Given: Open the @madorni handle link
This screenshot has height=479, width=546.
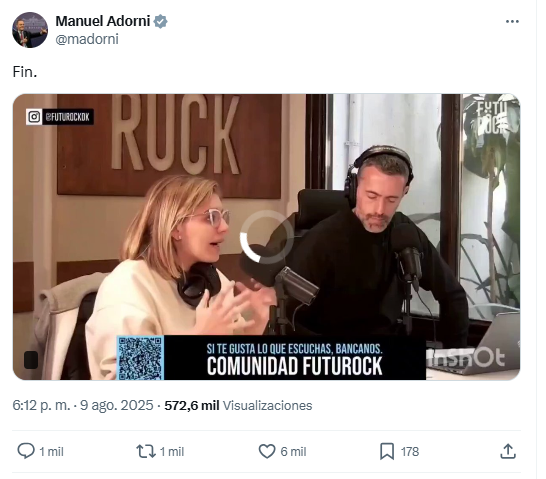Looking at the screenshot, I should pos(87,39).
